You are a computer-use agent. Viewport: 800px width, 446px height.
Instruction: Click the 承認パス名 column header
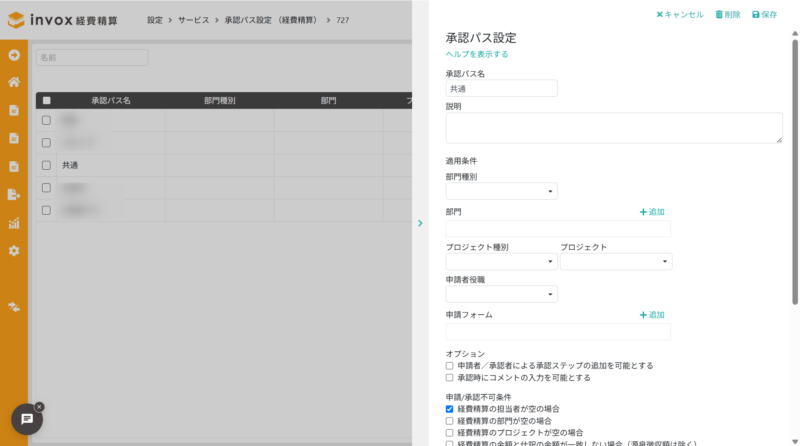pyautogui.click(x=111, y=101)
